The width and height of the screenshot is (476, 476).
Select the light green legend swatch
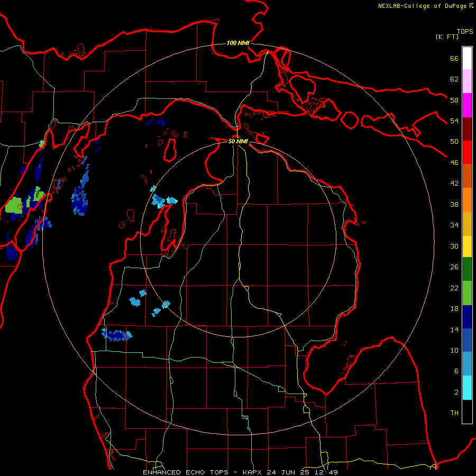467,293
